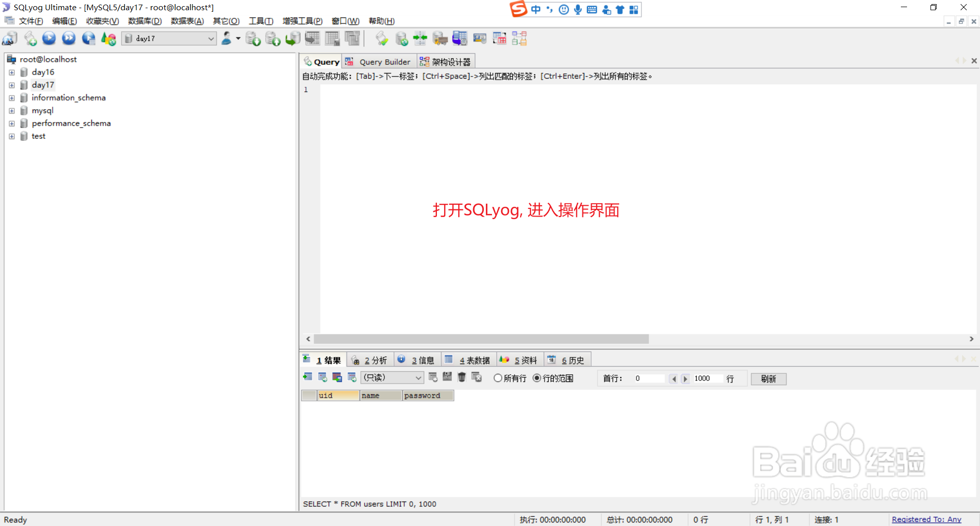Open the scheduled backup icon
This screenshot has height=526, width=980.
point(460,38)
